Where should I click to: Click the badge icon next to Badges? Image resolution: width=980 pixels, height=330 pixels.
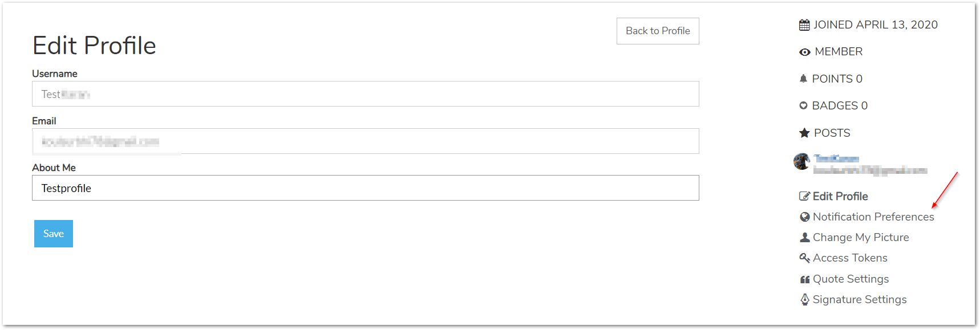pyautogui.click(x=803, y=105)
